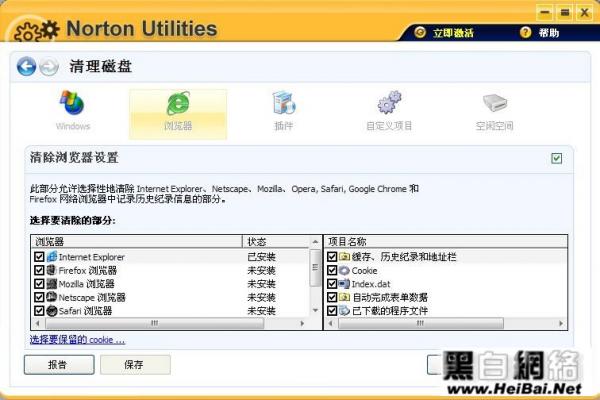Click the 立即激活 activate now link
The width and height of the screenshot is (600, 400).
(x=453, y=33)
